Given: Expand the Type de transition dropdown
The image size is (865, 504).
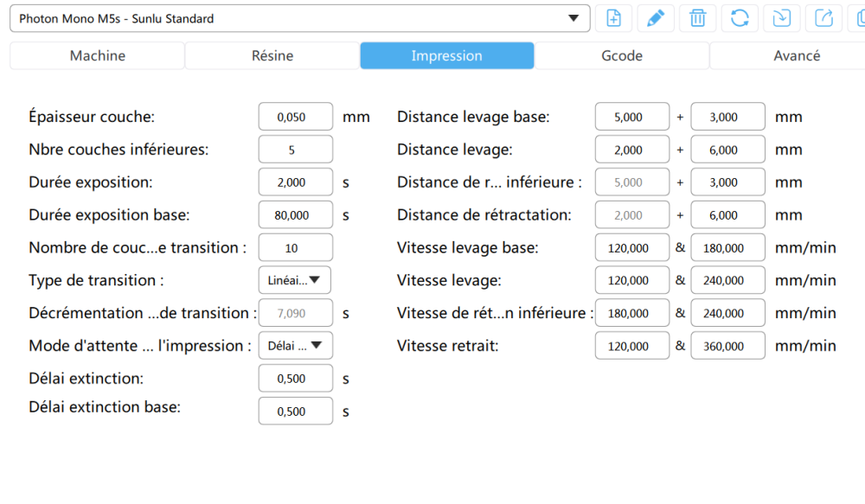Looking at the screenshot, I should [295, 280].
